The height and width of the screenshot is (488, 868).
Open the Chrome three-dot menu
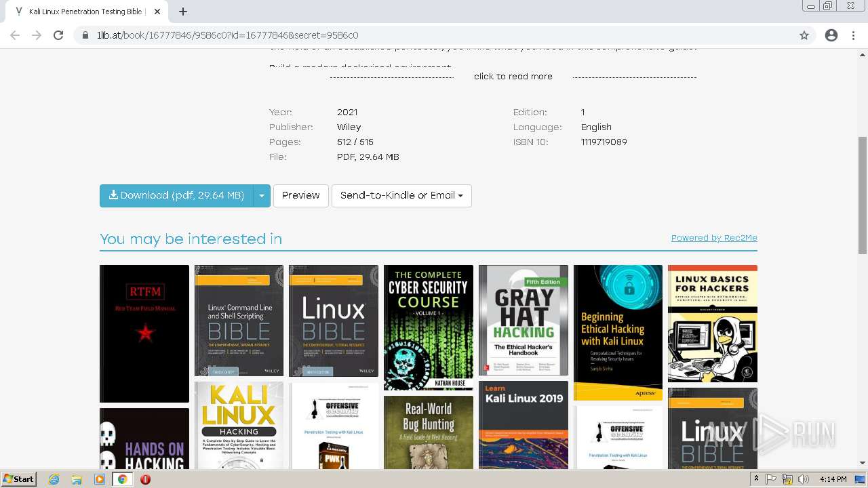[x=853, y=35]
